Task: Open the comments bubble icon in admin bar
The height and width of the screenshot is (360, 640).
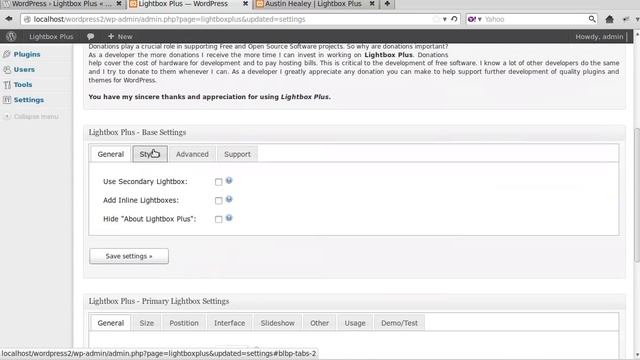Action: pos(90,36)
